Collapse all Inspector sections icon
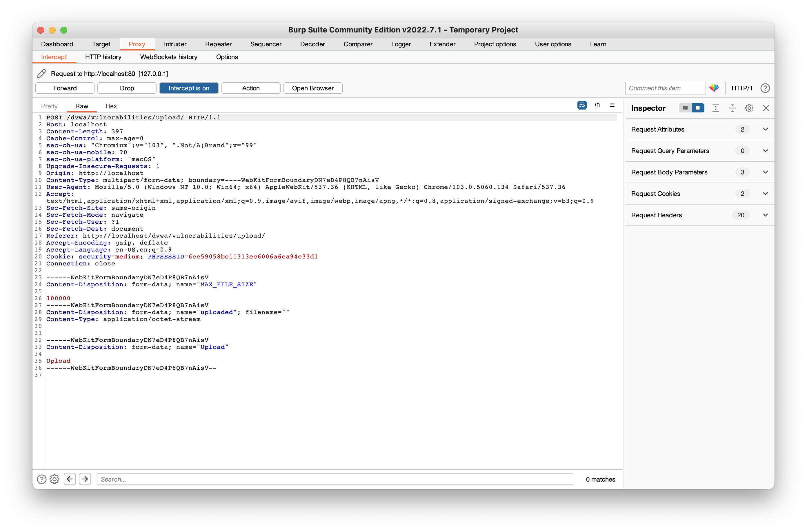 (732, 108)
